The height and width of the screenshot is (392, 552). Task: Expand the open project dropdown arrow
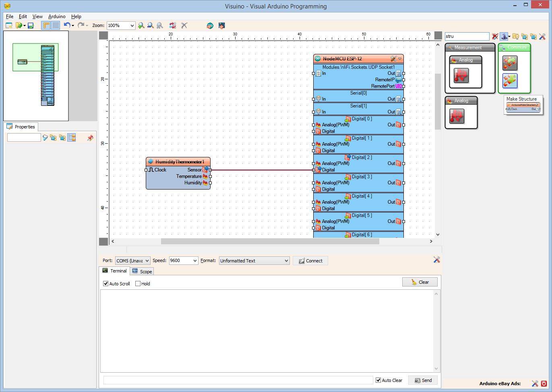[25, 26]
